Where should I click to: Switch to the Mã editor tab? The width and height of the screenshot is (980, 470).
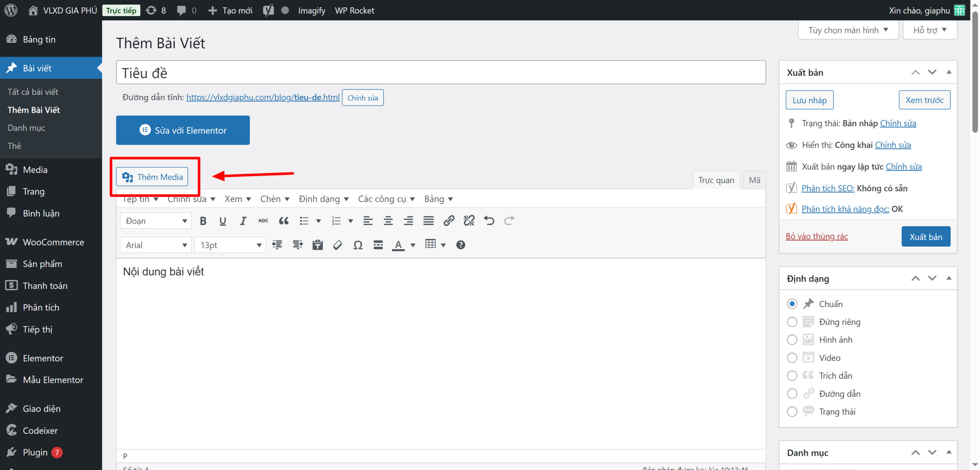tap(754, 180)
